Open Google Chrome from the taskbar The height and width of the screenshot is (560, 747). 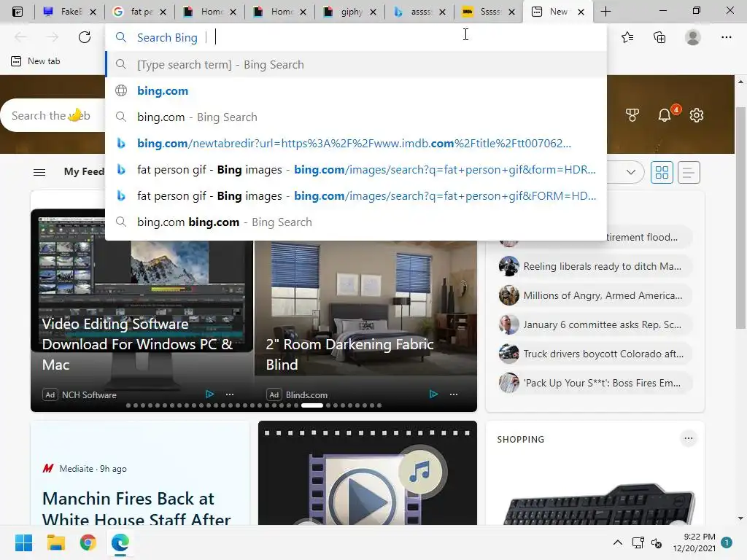pos(88,542)
